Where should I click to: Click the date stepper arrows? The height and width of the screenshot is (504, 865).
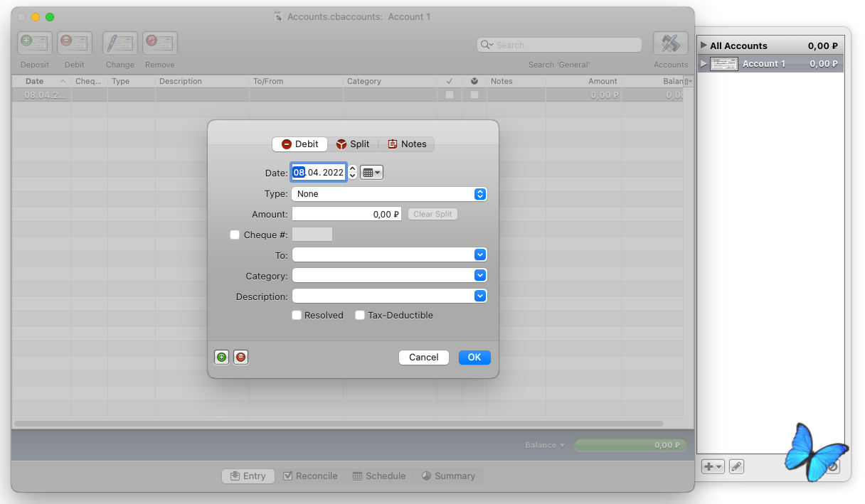352,173
